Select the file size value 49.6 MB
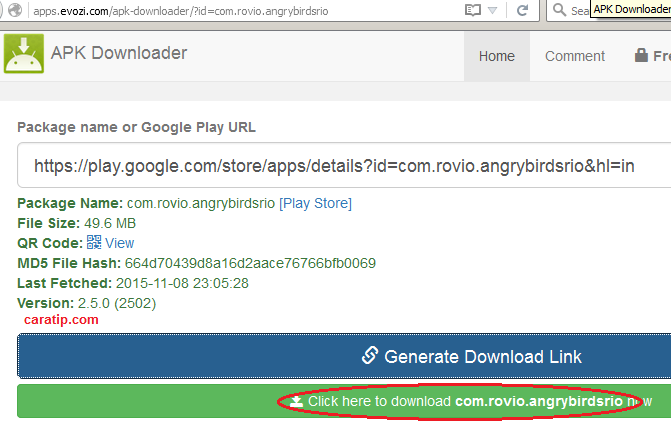Screen dimensions: 671x423 [x=110, y=223]
